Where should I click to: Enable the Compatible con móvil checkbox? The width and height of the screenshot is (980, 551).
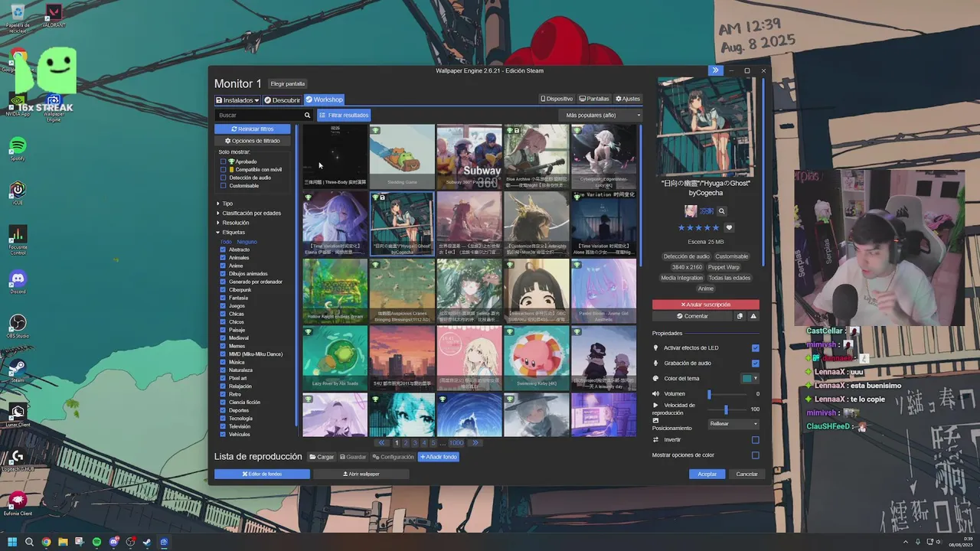pos(224,170)
